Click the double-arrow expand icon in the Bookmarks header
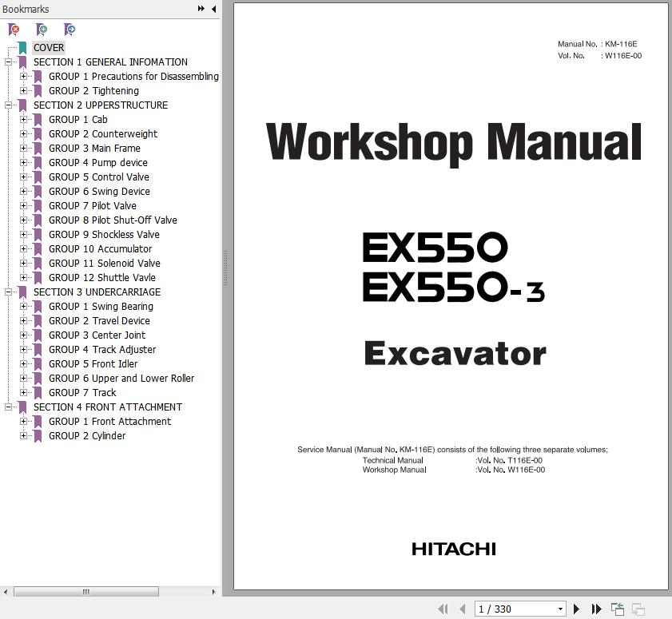672x619 pixels. (x=201, y=9)
